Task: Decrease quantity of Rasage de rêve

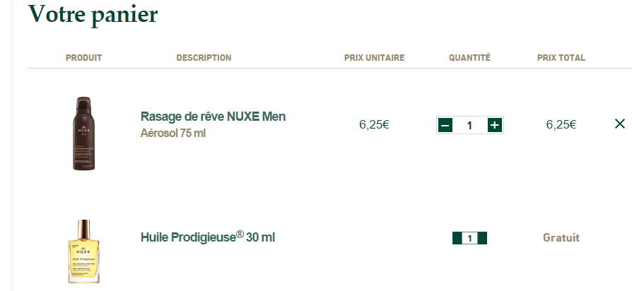Action: pyautogui.click(x=445, y=125)
